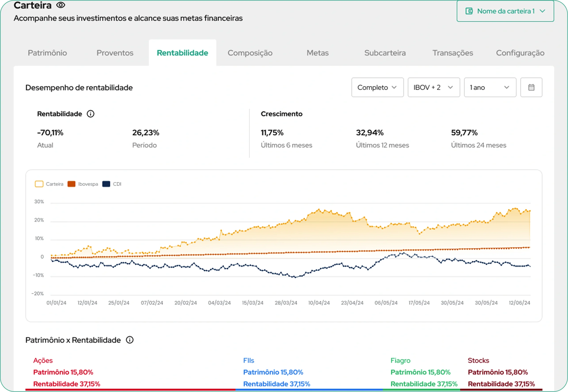The width and height of the screenshot is (568, 392).
Task: Click the Ações segment label
Action: 43,360
